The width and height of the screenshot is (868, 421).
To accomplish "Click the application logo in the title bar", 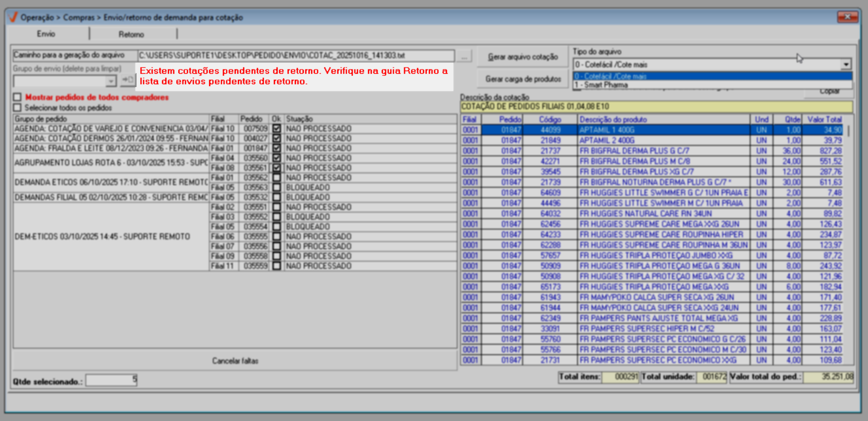I will point(14,17).
